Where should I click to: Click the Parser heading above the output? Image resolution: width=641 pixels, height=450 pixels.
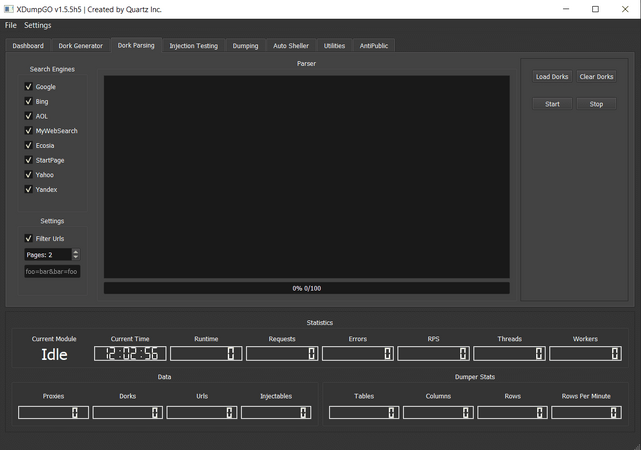[x=307, y=63]
